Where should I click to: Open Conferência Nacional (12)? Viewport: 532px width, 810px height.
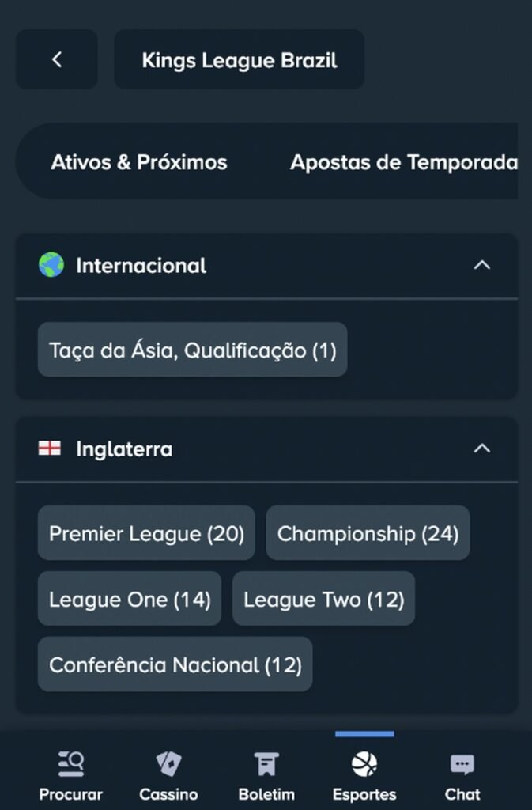(175, 664)
